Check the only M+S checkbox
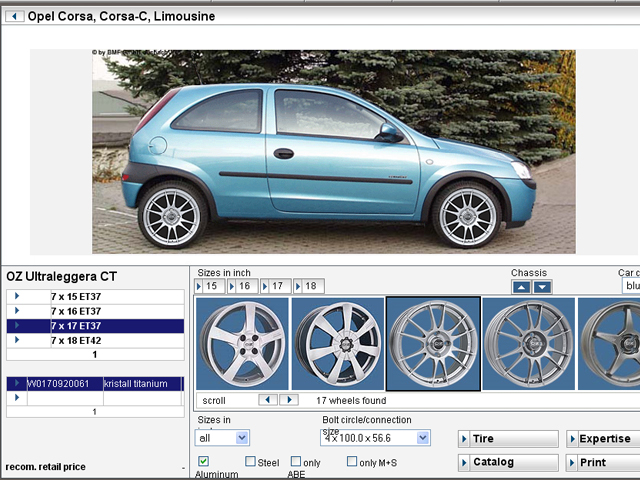 click(351, 461)
